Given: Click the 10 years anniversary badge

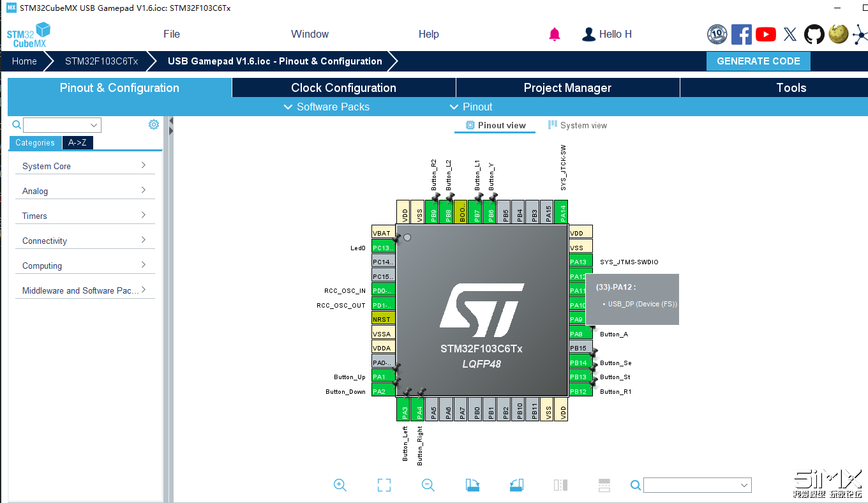Looking at the screenshot, I should coord(717,34).
